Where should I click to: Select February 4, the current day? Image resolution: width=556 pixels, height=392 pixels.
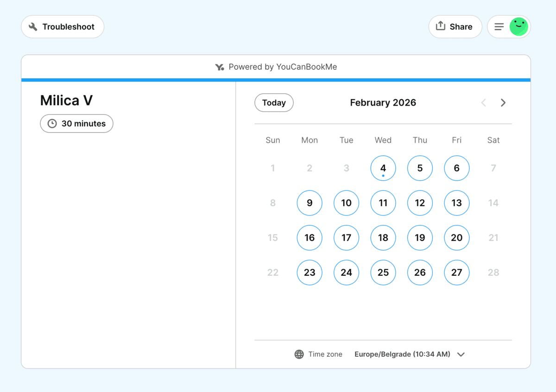[x=383, y=168]
